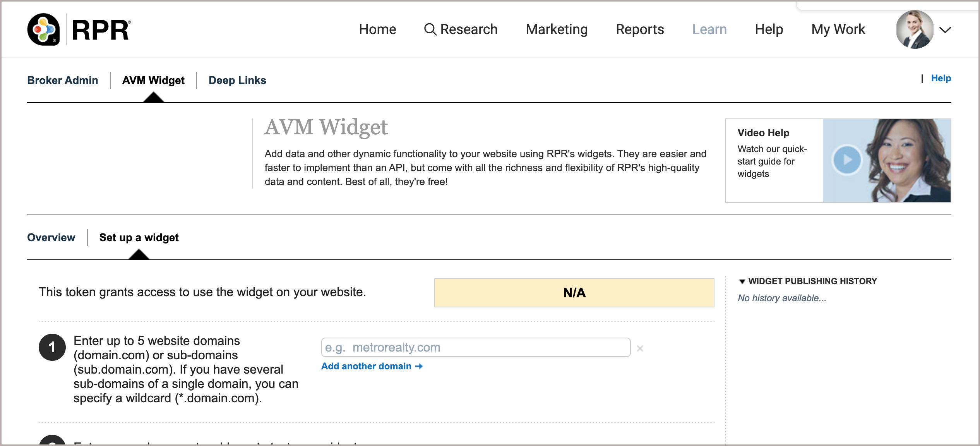Click the Add another domain link

click(x=366, y=366)
